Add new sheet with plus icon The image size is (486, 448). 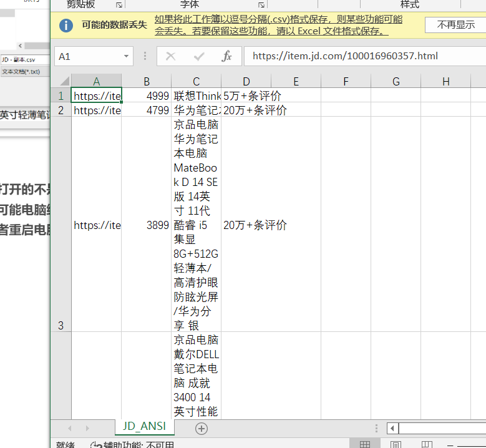(x=202, y=429)
